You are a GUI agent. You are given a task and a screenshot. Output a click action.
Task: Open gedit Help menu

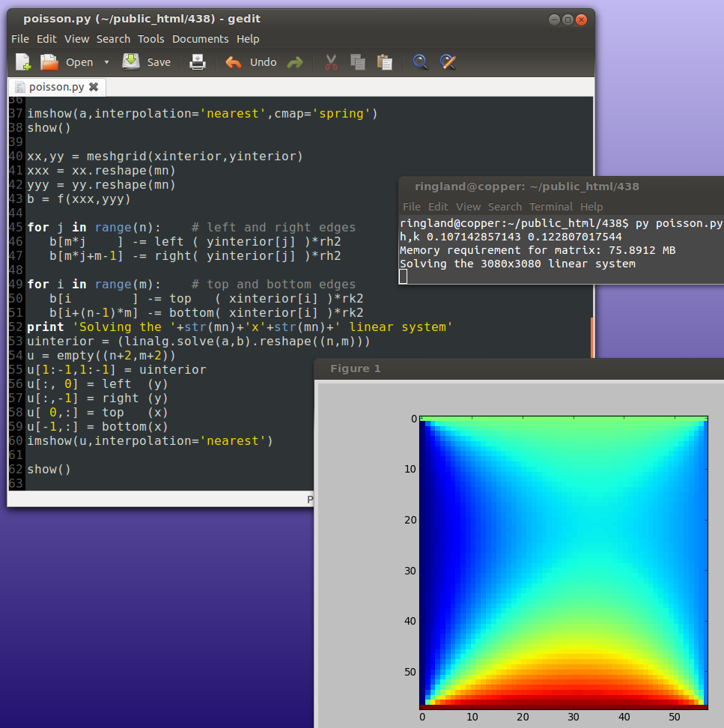click(x=248, y=39)
